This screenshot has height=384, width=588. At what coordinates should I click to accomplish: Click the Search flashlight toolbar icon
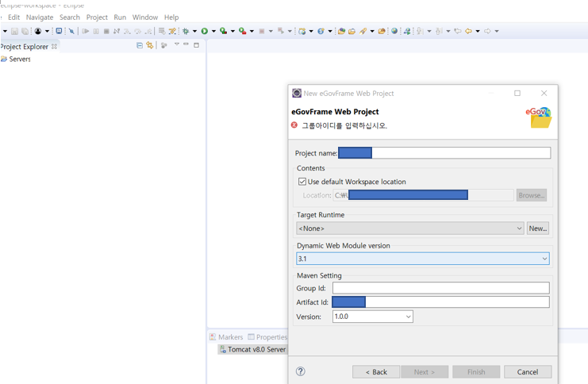[363, 31]
